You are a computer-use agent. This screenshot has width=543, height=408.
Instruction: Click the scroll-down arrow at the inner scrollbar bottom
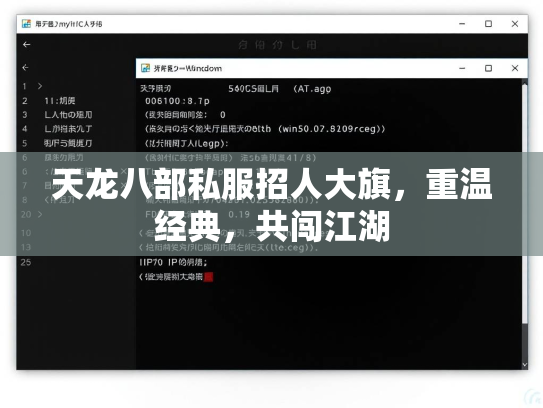[x=525, y=365]
